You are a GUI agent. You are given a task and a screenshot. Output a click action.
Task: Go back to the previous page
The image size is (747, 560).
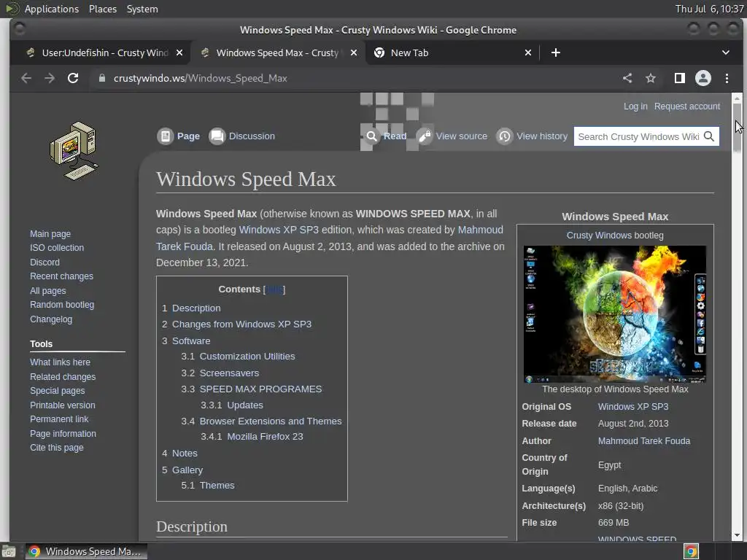[x=26, y=78]
